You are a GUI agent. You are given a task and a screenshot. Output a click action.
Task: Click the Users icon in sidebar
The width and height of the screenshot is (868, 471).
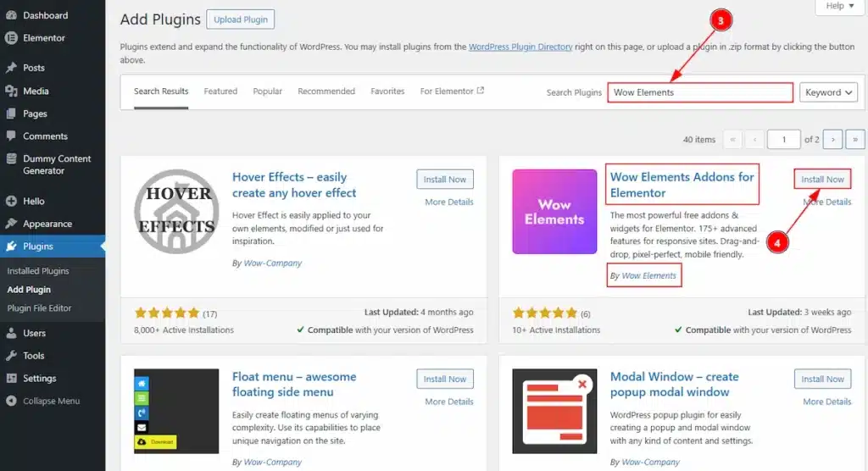[x=11, y=334]
